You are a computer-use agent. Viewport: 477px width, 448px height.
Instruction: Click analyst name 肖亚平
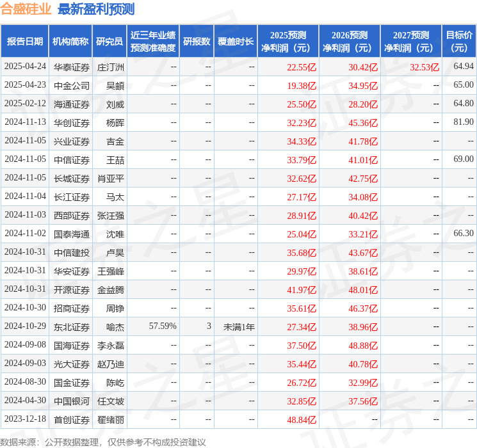(111, 178)
